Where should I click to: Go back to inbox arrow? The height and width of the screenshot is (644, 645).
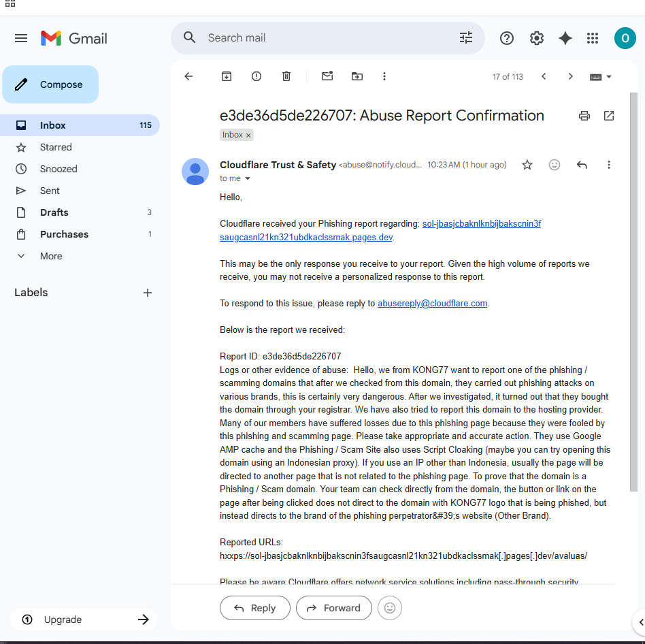188,76
